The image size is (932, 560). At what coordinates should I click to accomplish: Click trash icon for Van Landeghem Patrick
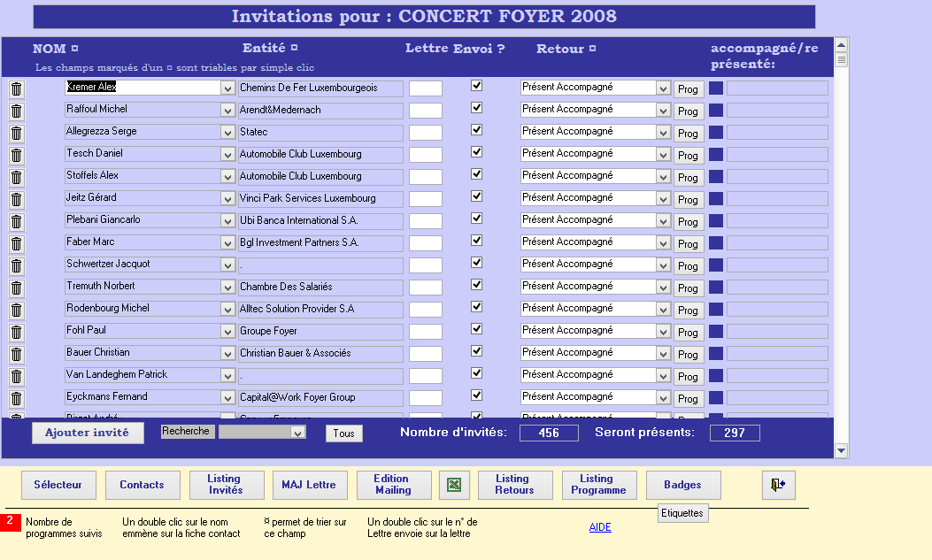(17, 377)
